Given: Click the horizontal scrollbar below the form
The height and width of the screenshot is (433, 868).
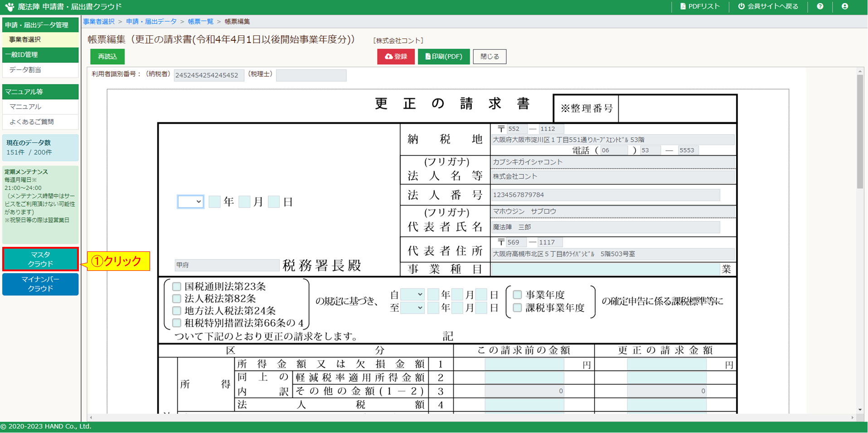Looking at the screenshot, I should [x=471, y=418].
